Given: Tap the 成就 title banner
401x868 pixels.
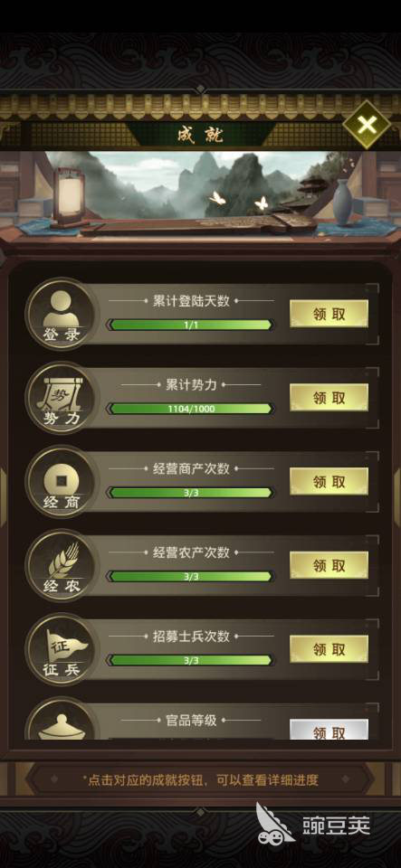Looking at the screenshot, I should click(x=201, y=134).
